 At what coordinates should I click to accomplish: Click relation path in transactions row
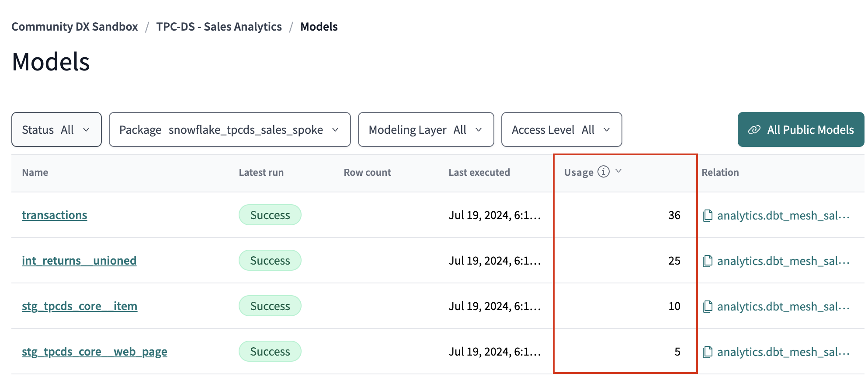pos(783,215)
